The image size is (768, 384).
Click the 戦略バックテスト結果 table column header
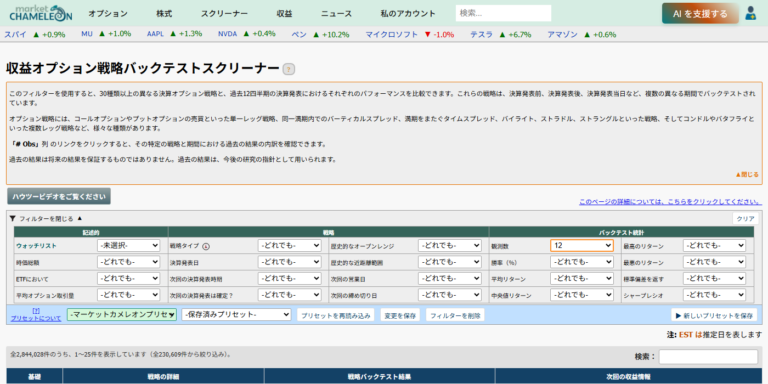tap(379, 376)
